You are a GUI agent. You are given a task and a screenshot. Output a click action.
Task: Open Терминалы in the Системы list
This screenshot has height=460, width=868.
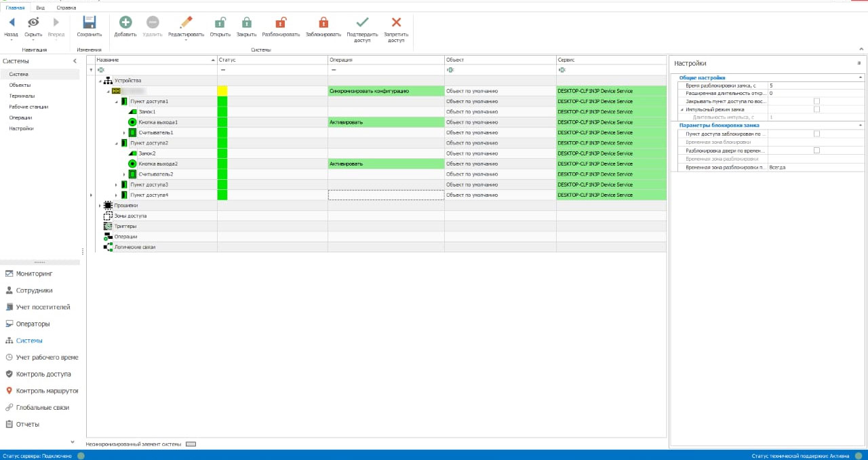[22, 96]
